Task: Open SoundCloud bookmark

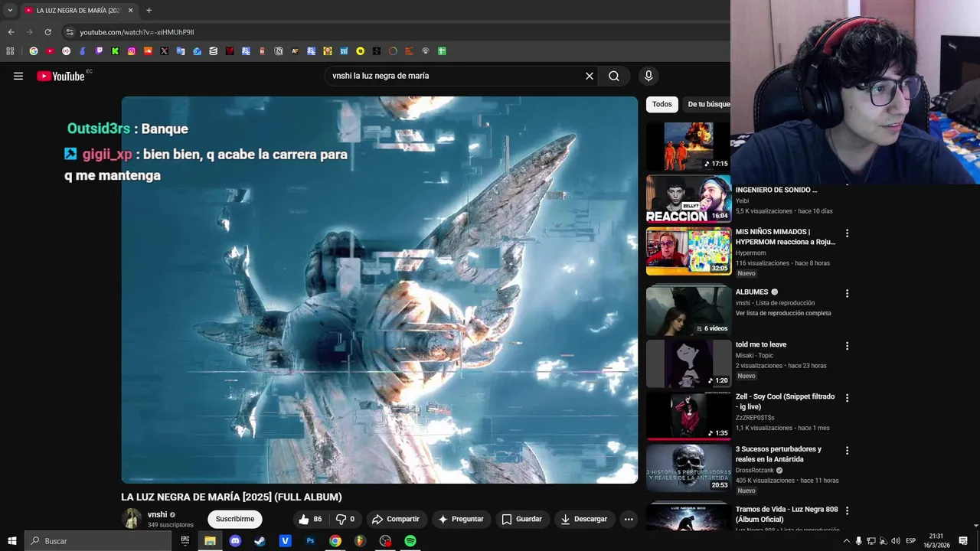Action: tap(148, 51)
